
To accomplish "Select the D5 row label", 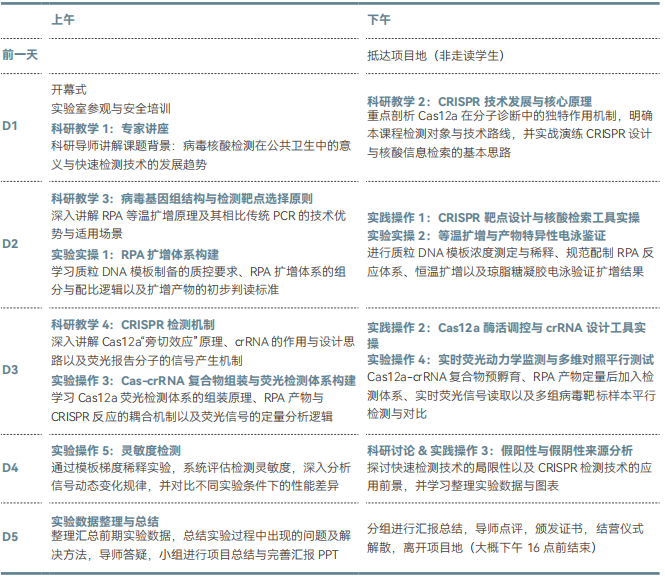I will (x=10, y=537).
